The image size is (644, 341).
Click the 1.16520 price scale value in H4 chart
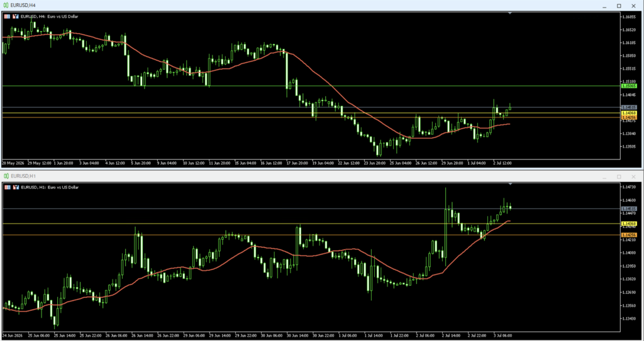click(x=629, y=30)
